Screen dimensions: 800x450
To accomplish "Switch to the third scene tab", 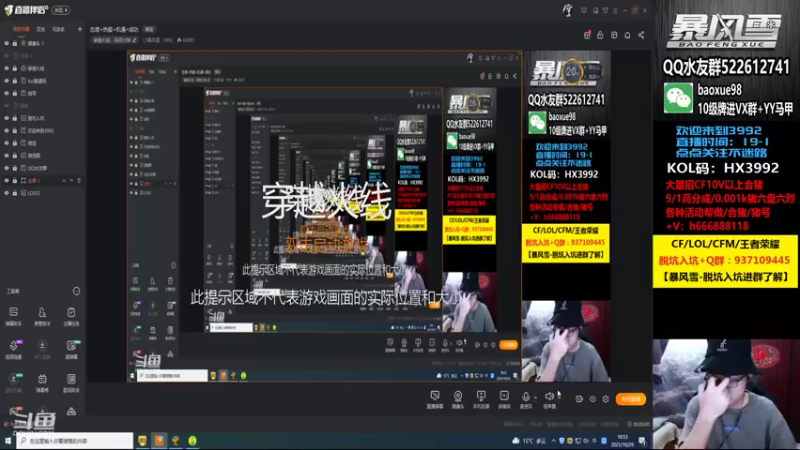I will pyautogui.click(x=59, y=29).
